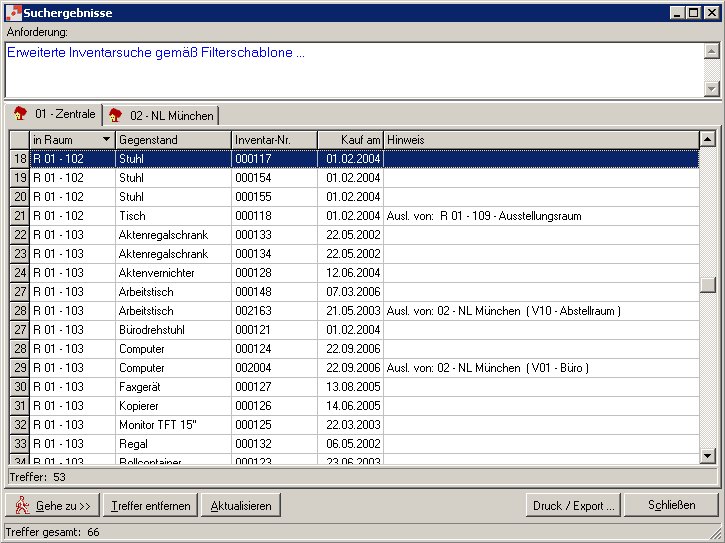Image resolution: width=725 pixels, height=543 pixels.
Task: Click the Anforderung box scroll-up arrow
Action: [711, 51]
